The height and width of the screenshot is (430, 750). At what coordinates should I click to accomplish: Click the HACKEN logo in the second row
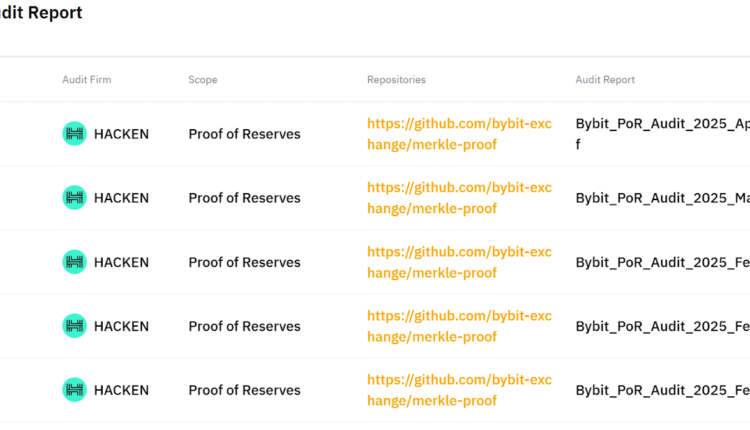(75, 198)
